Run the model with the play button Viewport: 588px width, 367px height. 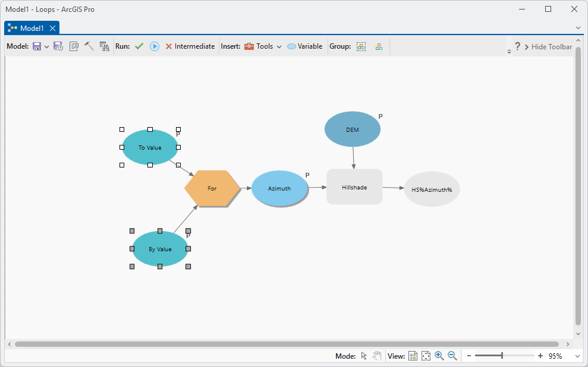pyautogui.click(x=155, y=46)
